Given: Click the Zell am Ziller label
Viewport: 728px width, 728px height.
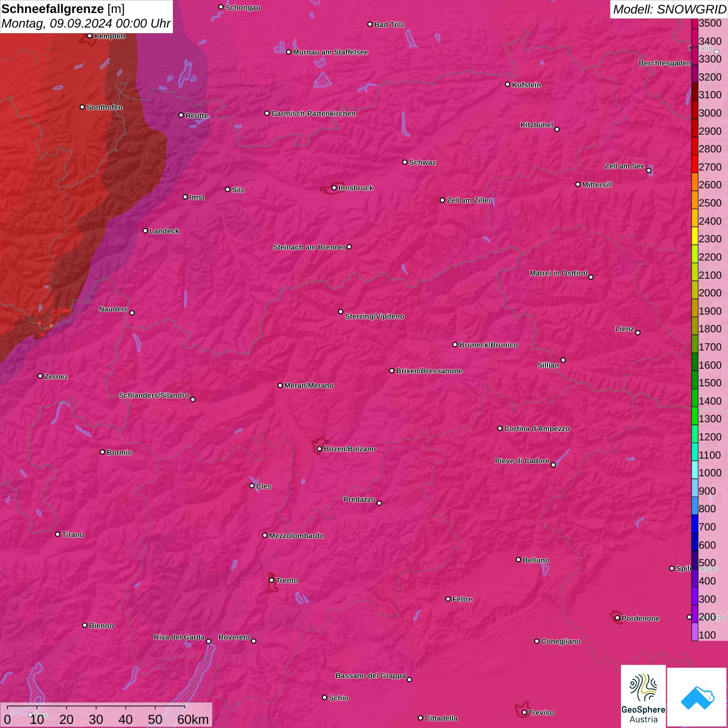Looking at the screenshot, I should pyautogui.click(x=469, y=200).
